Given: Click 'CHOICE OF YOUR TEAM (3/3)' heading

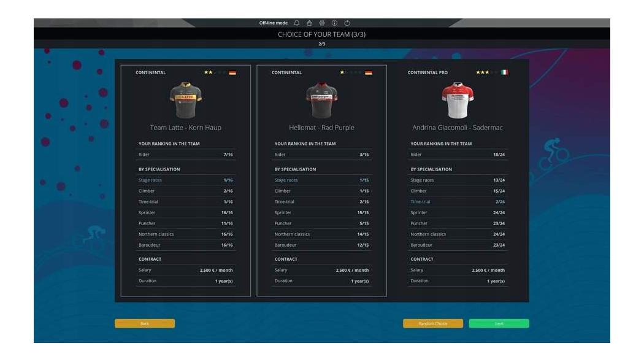Looking at the screenshot, I should coord(321,34).
